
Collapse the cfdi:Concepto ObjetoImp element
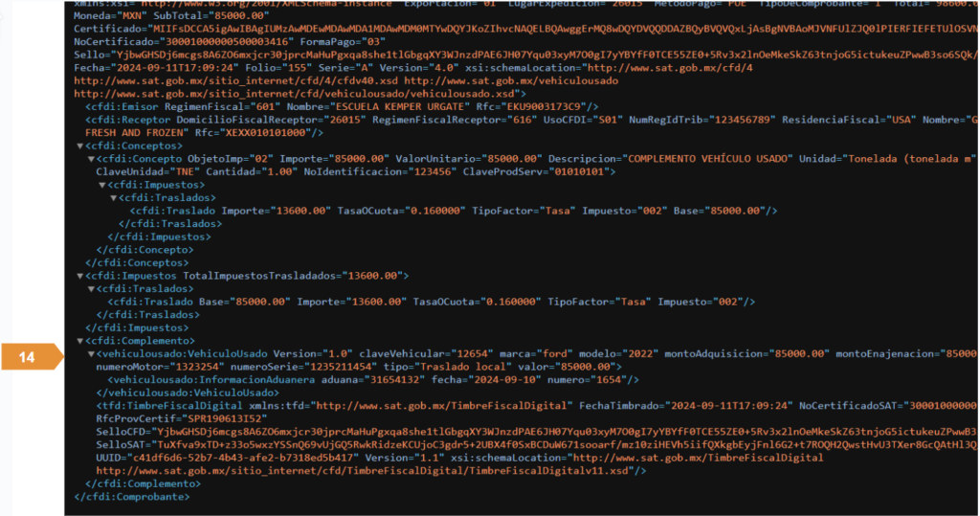point(90,158)
